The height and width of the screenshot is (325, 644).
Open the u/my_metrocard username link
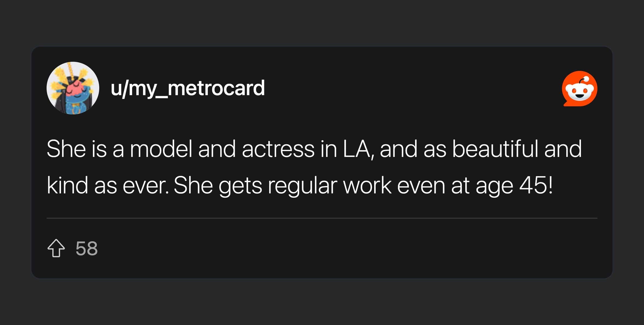(x=188, y=88)
